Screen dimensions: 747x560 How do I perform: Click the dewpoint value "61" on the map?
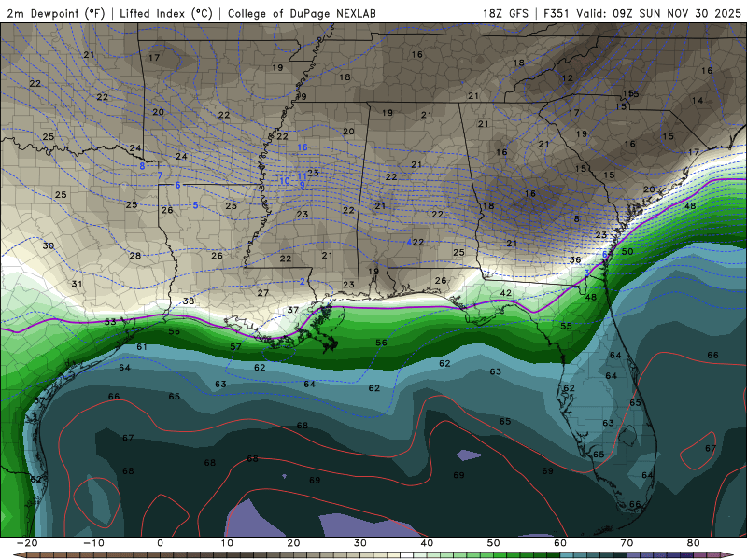pos(142,346)
